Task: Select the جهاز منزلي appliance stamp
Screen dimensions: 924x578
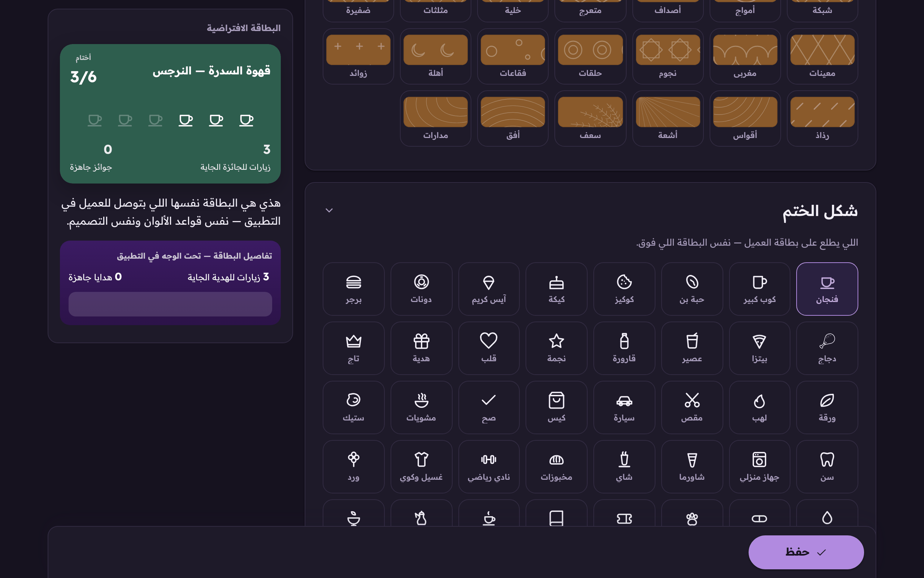Action: click(759, 467)
